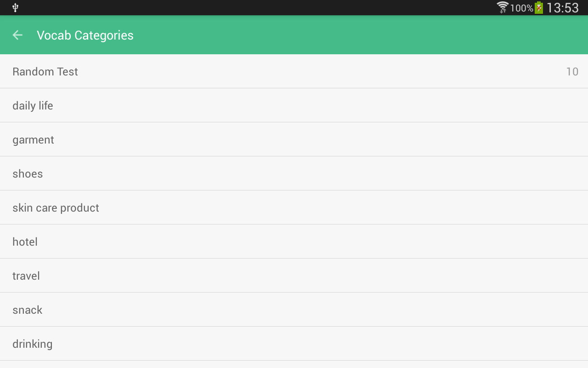
Task: Tap the Random Test count 10
Action: 572,71
